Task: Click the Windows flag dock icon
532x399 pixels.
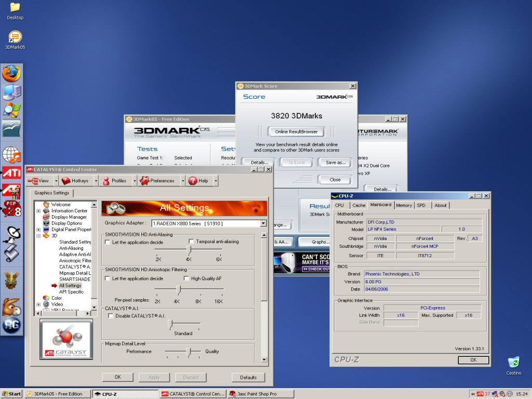Action: 11,110
